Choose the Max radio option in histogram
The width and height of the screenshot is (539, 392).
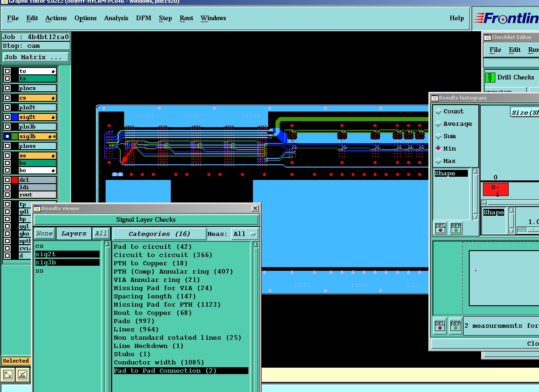[438, 161]
